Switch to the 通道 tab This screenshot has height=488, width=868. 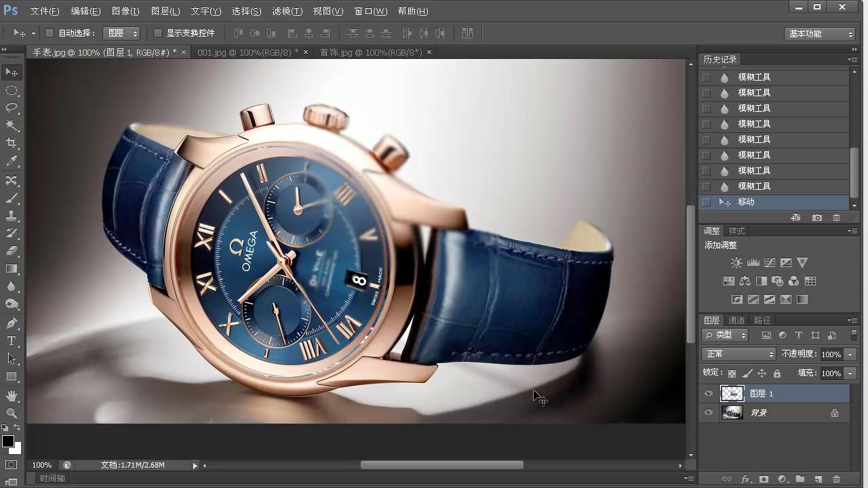pos(736,321)
